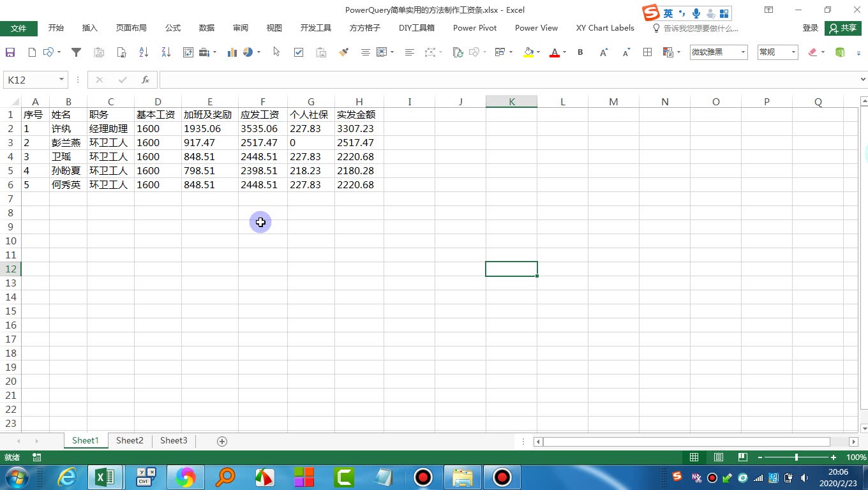Switch to Page Break Preview in status bar
868x490 pixels.
point(742,457)
